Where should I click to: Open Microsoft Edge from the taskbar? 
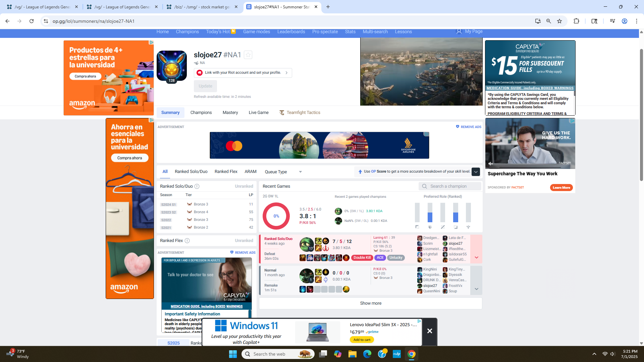[x=367, y=354]
